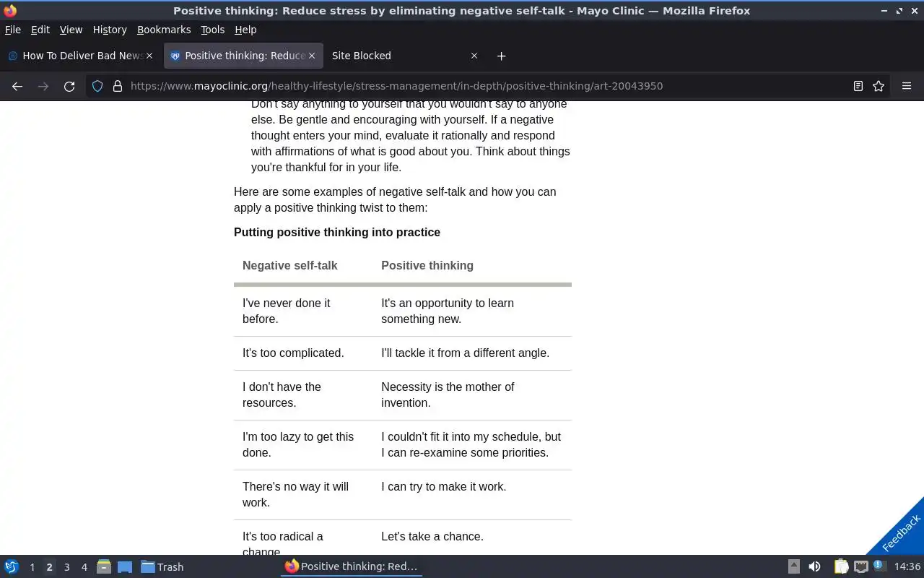Open the View menu
Image resolution: width=924 pixels, height=578 pixels.
tap(71, 30)
